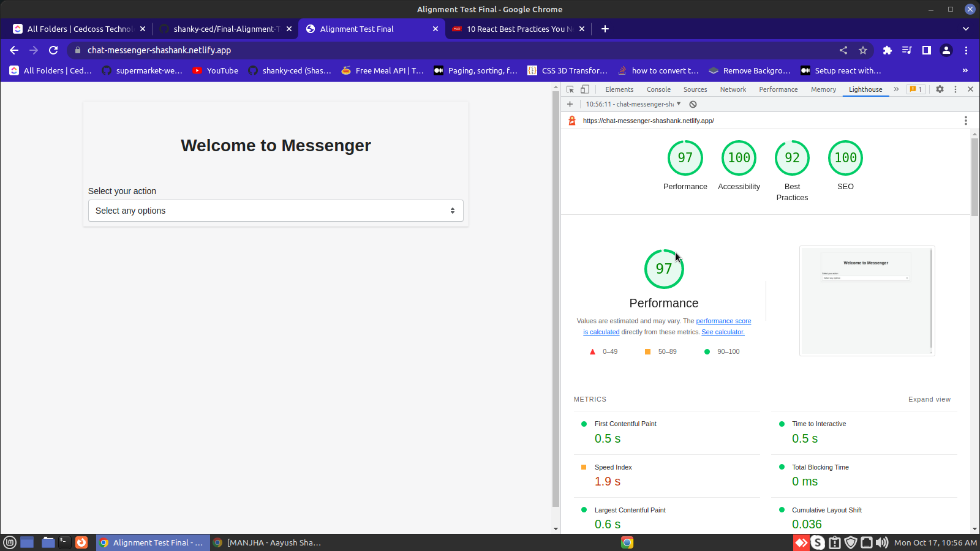
Task: Expand the hidden DevTools panels chevron
Action: pos(896,89)
